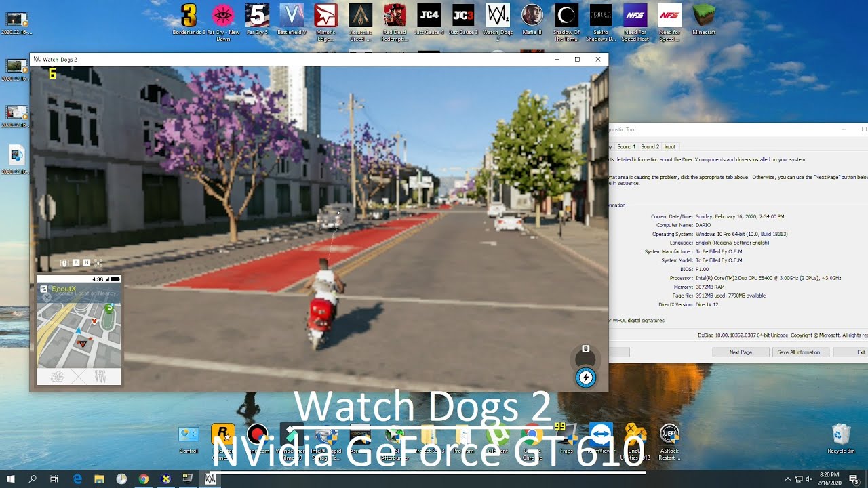
Task: Open the volume control in system tray
Action: (x=809, y=479)
